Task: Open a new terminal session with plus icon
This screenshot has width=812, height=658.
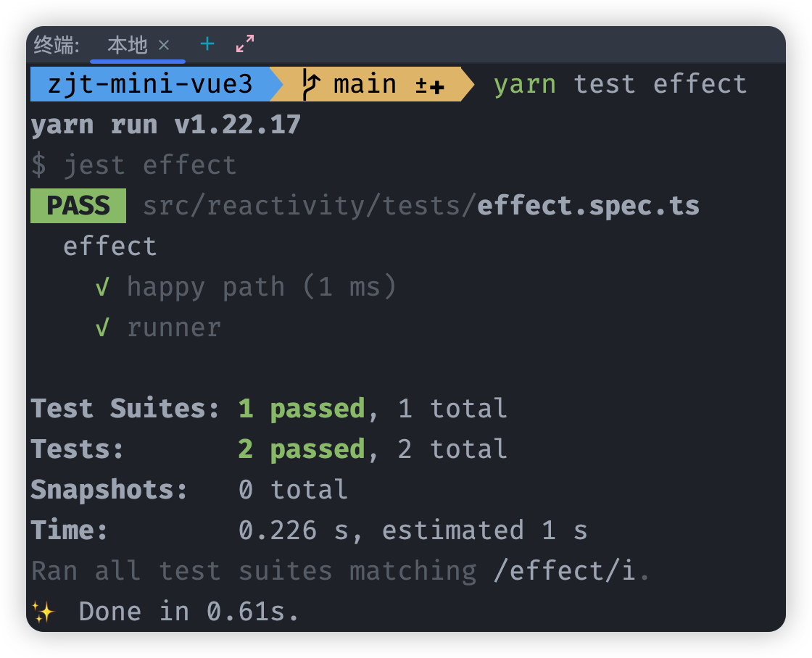Action: (x=207, y=44)
